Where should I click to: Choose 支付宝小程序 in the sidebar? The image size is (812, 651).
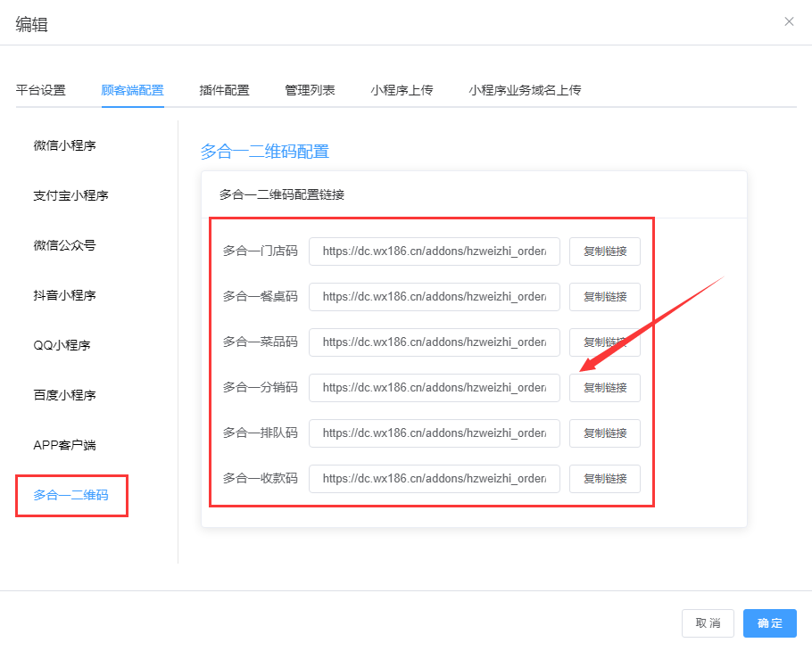[71, 195]
